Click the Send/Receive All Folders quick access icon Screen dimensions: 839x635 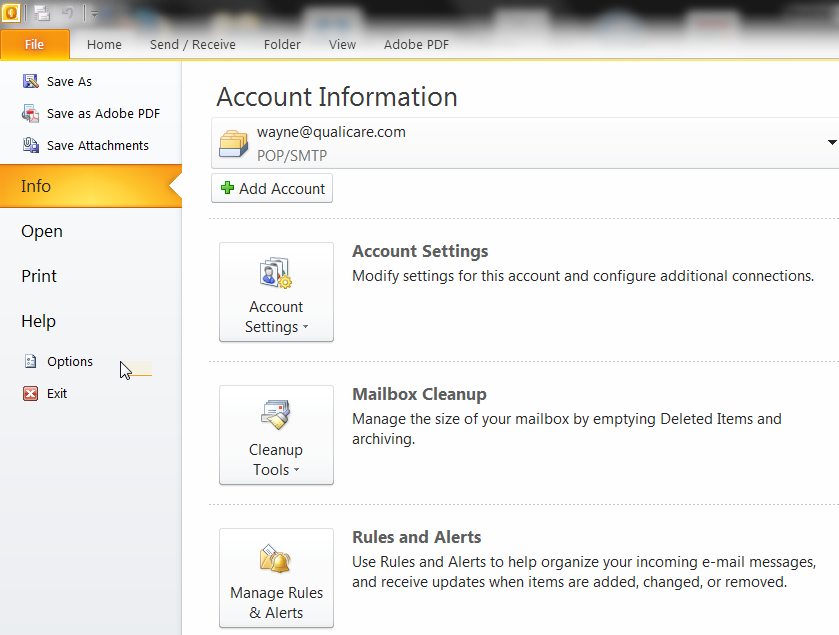(42, 13)
